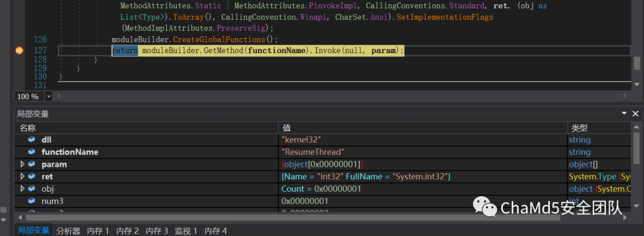This screenshot has width=644, height=236.
Task: Open the 监视 1 tab
Action: click(186, 231)
